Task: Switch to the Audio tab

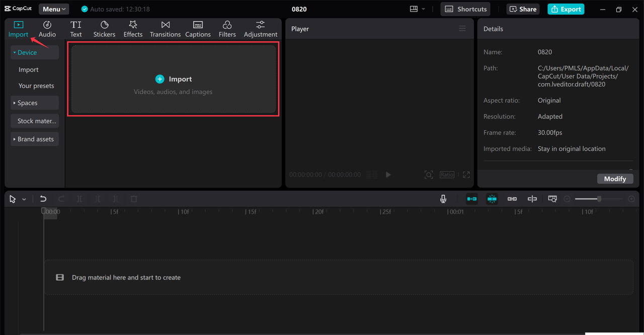Action: click(47, 29)
